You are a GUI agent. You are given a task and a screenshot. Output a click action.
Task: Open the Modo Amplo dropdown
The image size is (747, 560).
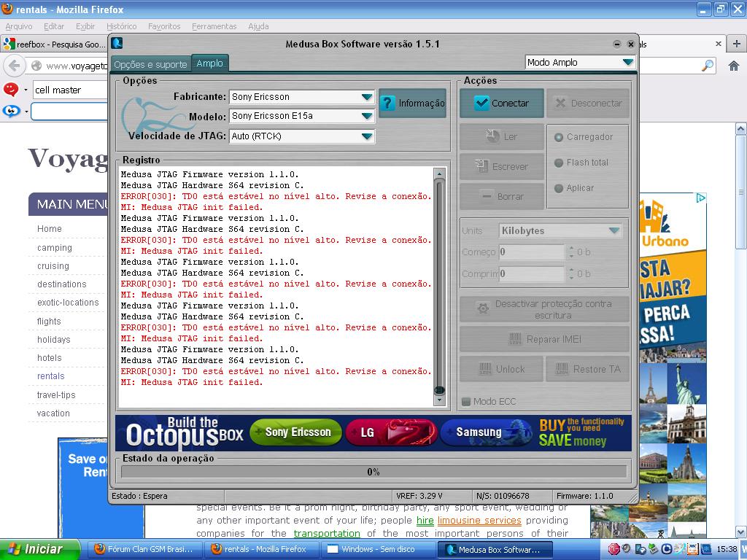click(628, 62)
